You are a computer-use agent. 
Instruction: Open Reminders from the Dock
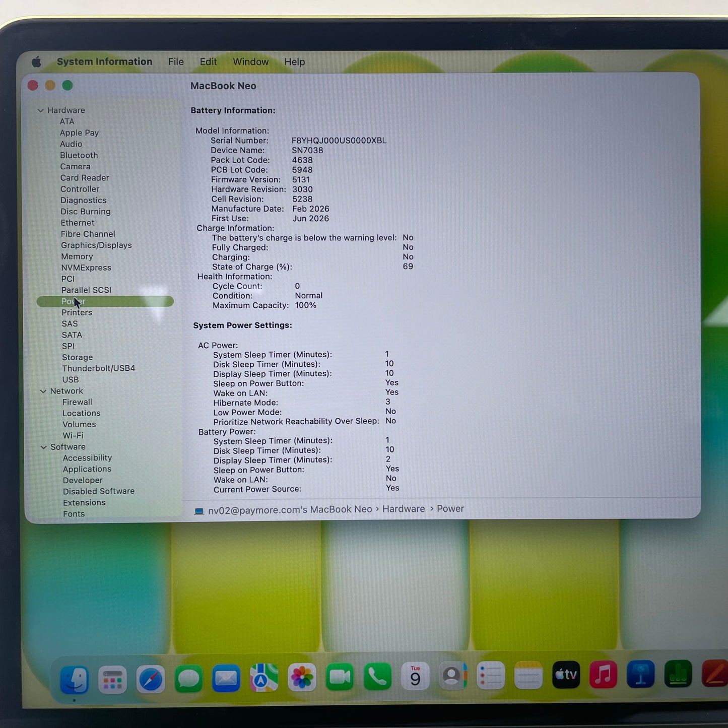tap(491, 675)
